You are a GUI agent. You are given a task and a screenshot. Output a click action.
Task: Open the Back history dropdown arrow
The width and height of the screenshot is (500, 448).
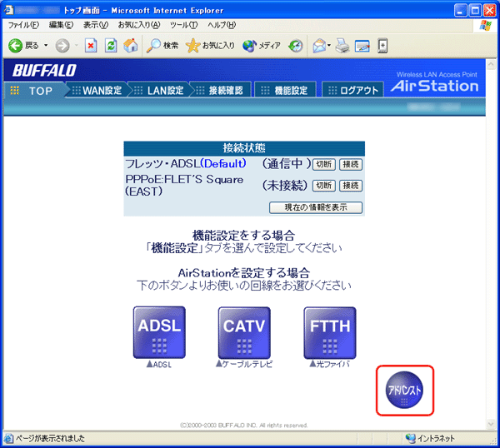[46, 46]
